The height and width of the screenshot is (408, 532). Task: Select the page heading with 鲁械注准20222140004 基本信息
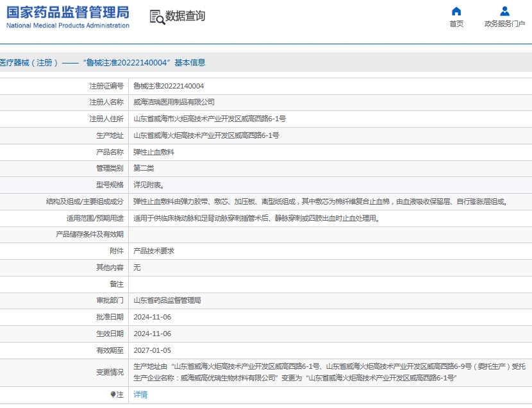pyautogui.click(x=103, y=63)
